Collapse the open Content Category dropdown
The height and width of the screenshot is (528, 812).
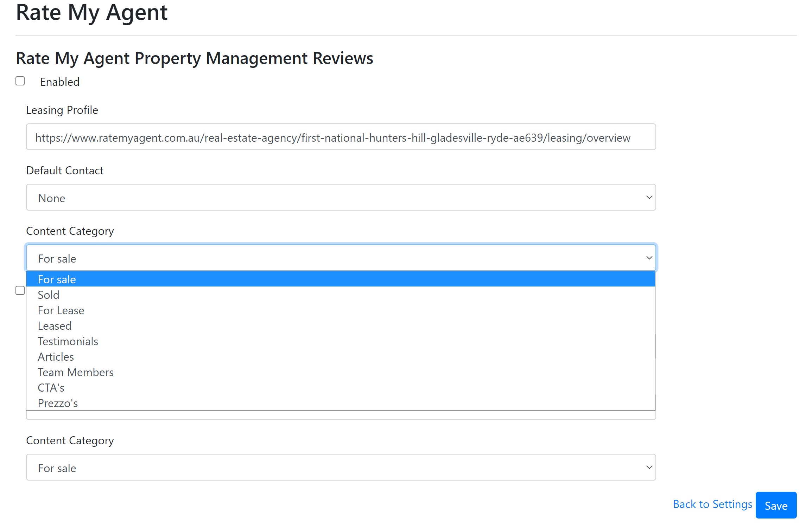click(341, 258)
